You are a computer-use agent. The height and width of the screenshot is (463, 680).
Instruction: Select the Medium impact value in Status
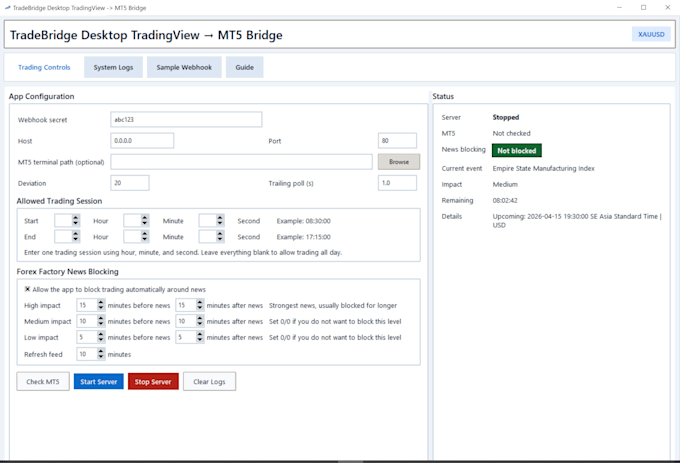[x=505, y=184]
